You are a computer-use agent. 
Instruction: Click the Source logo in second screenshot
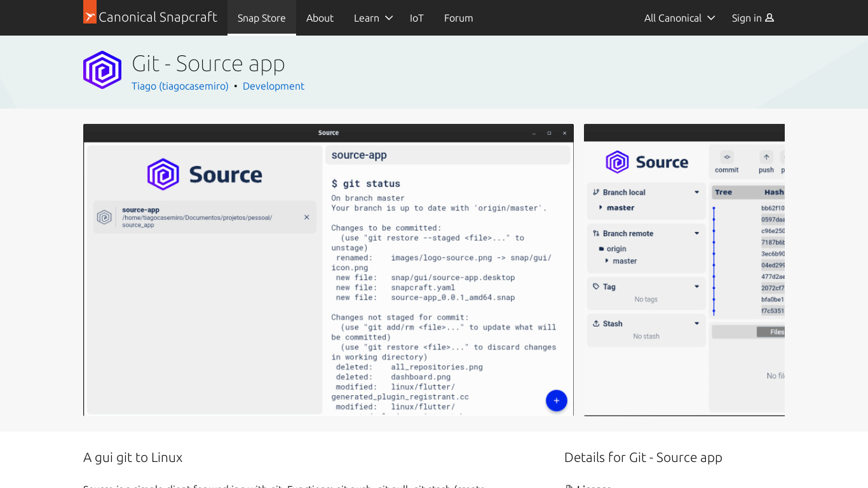[x=647, y=162]
